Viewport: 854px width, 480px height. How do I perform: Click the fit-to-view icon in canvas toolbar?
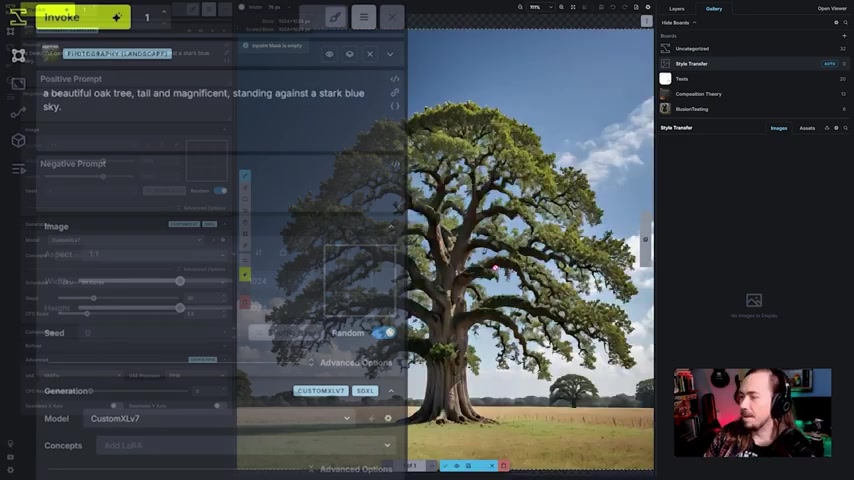click(573, 7)
